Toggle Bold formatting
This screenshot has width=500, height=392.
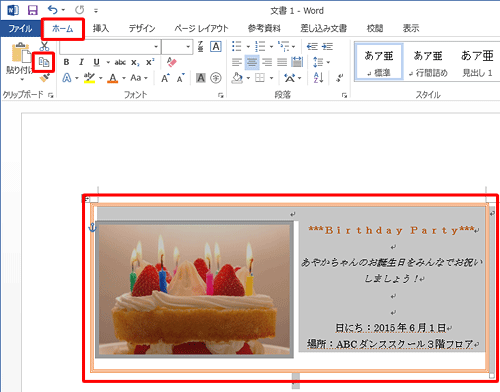coord(66,62)
